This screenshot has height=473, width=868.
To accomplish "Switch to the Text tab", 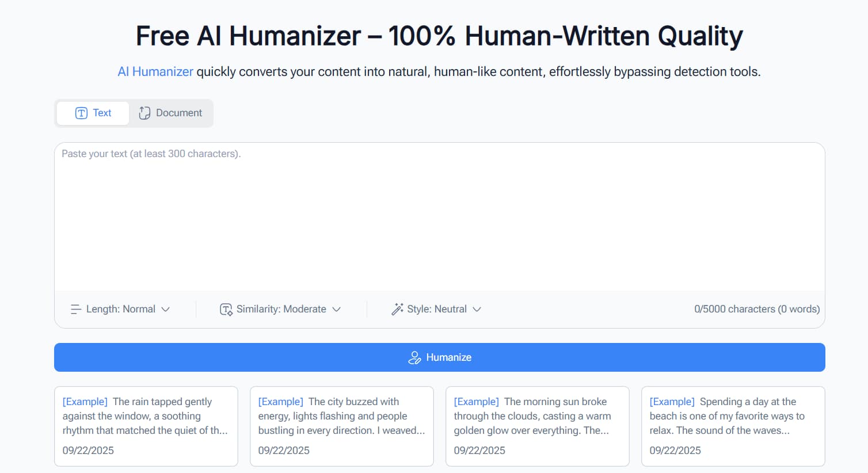I will pos(93,113).
